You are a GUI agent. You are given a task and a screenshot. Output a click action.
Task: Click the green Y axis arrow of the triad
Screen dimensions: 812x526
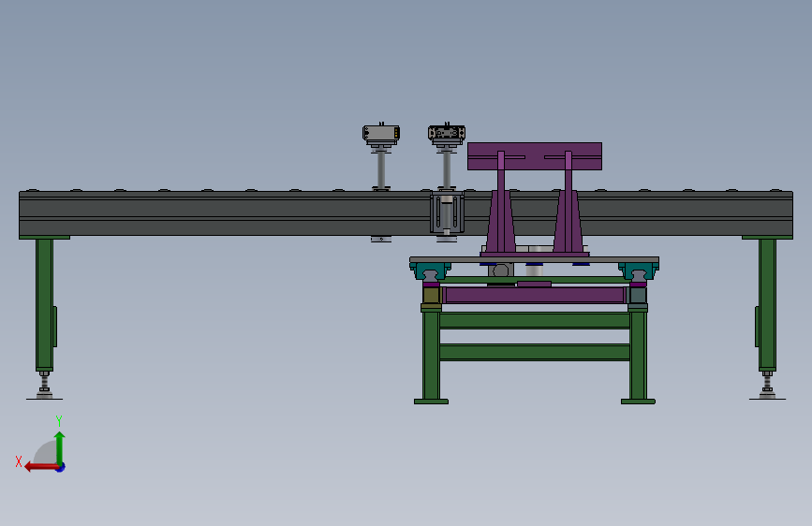(60, 447)
